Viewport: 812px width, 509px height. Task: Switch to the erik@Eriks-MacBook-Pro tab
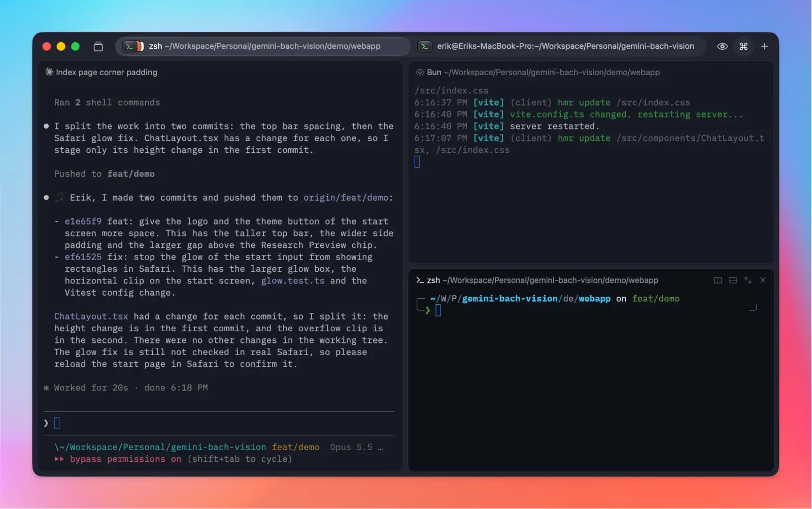tap(560, 46)
